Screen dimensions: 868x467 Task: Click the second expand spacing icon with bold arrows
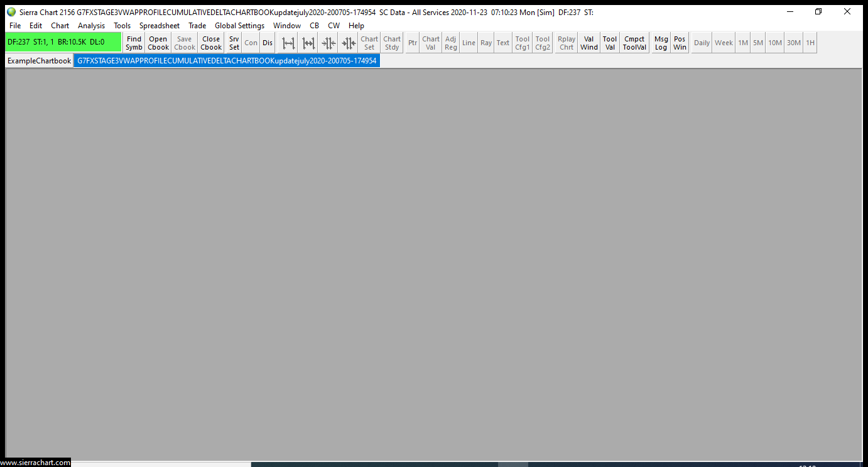point(309,43)
